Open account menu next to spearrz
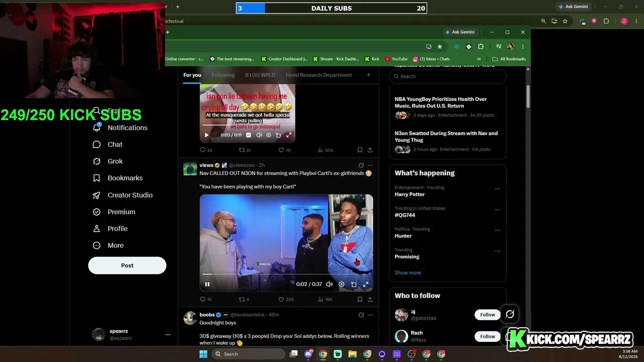This screenshot has height=362, width=644. click(x=168, y=334)
